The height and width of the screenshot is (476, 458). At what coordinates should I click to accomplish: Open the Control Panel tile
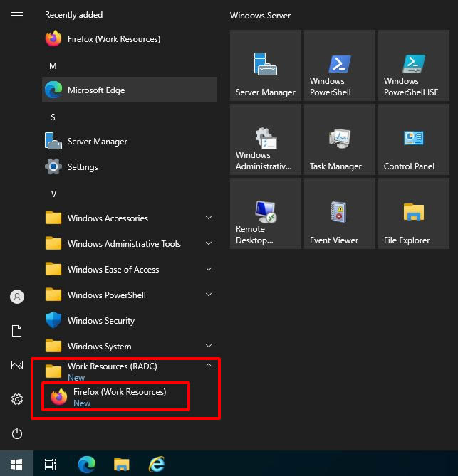(x=414, y=139)
